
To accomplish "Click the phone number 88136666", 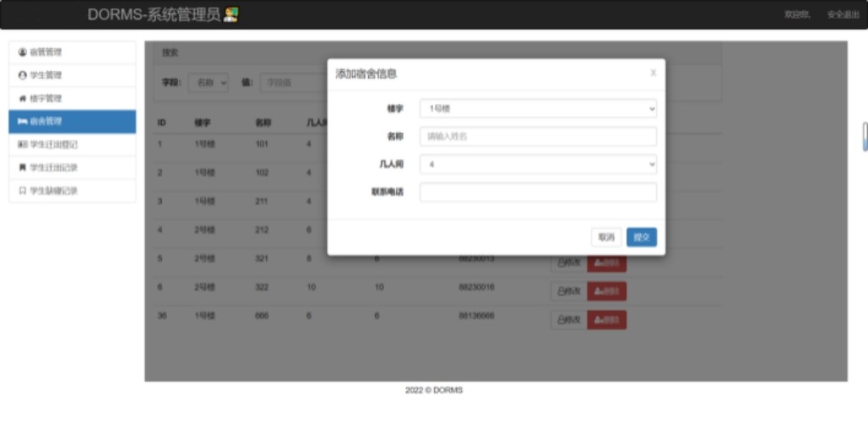I will 476,316.
